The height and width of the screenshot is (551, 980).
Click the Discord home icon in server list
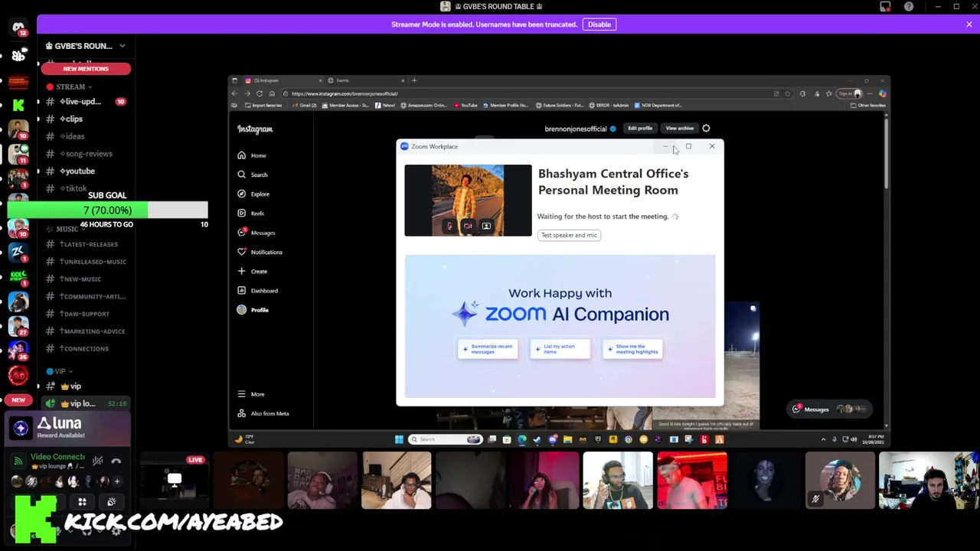(x=18, y=28)
